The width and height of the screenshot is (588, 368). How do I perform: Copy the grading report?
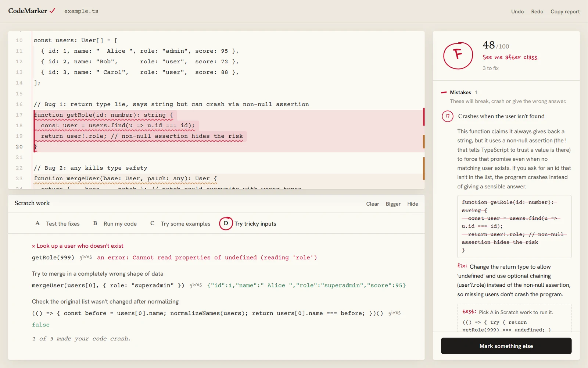pos(565,11)
